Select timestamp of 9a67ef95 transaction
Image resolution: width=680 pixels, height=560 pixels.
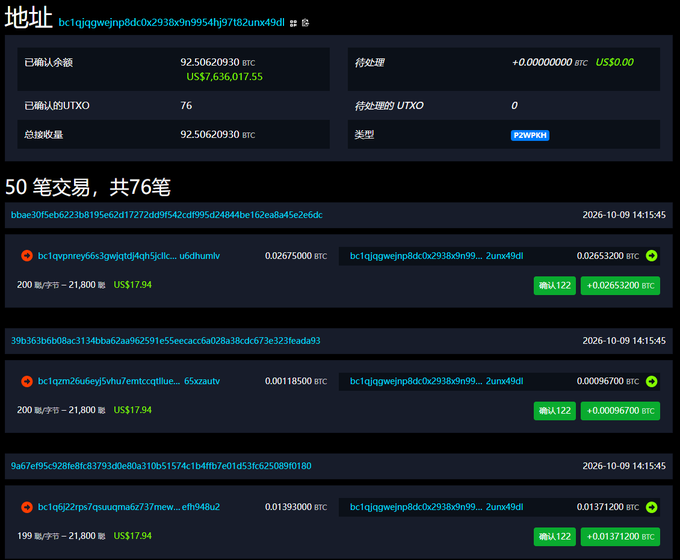click(x=624, y=466)
